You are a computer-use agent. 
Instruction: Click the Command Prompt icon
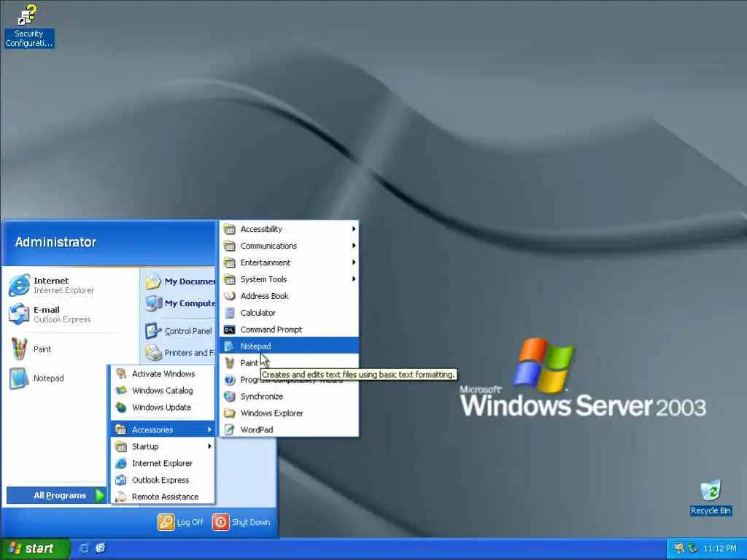point(230,330)
